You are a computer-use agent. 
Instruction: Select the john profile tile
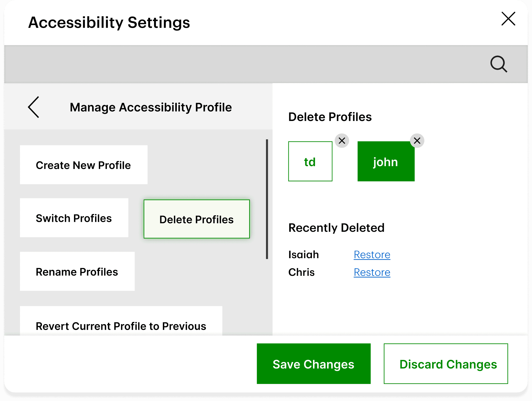tap(386, 161)
